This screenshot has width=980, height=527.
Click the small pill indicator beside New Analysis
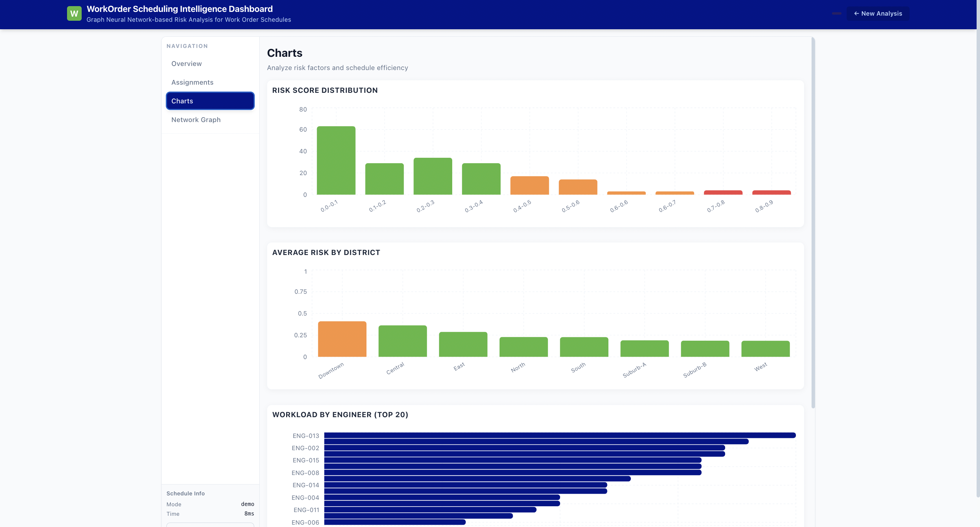836,14
